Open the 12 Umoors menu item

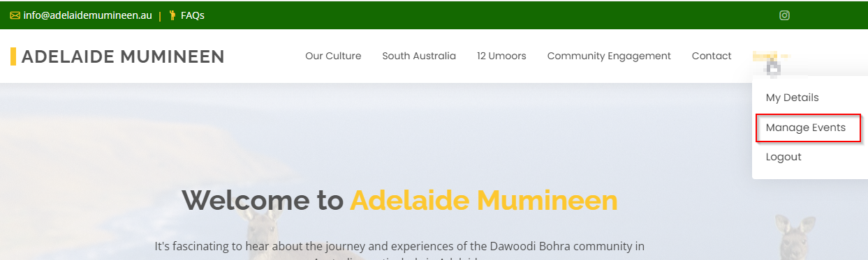(501, 56)
